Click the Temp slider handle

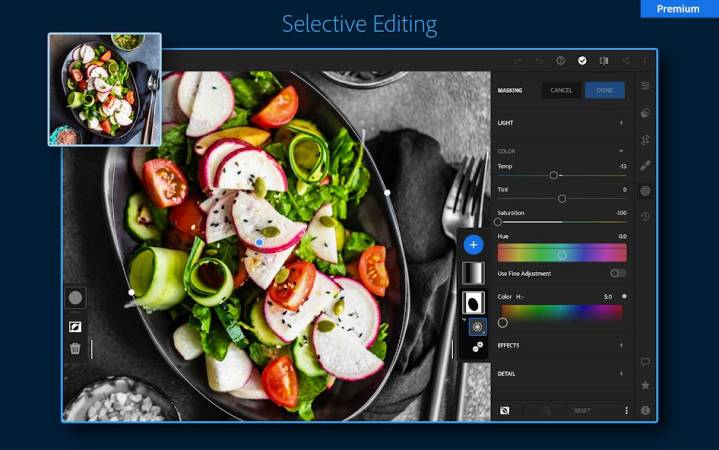(x=554, y=175)
